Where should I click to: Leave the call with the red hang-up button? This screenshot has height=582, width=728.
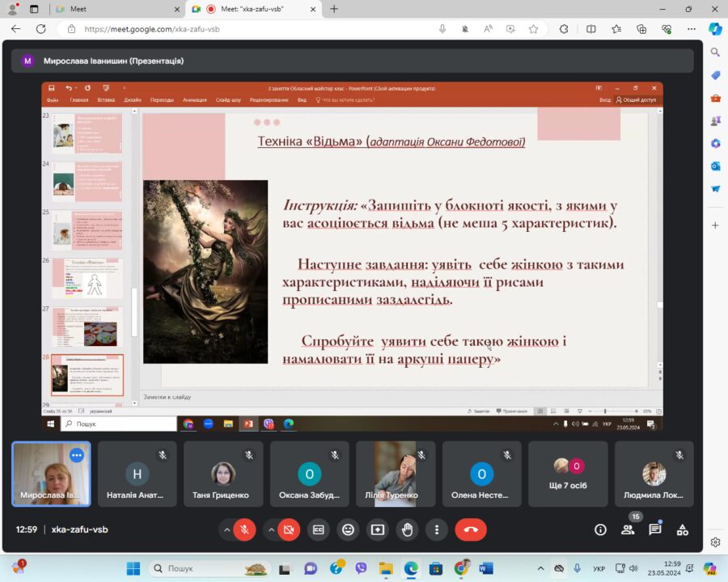(471, 529)
